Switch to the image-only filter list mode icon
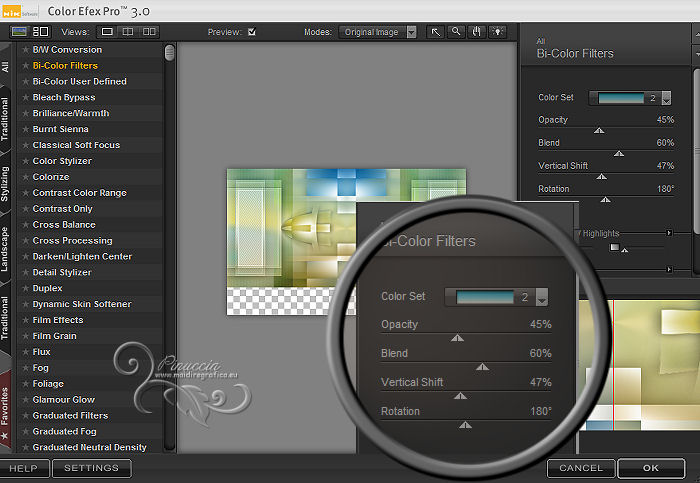The height and width of the screenshot is (483, 700). tap(19, 32)
